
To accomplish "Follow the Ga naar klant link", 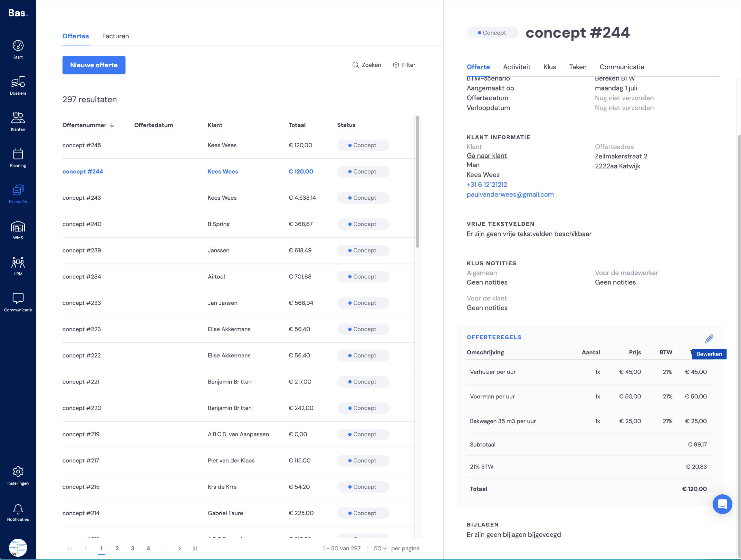I will (486, 156).
